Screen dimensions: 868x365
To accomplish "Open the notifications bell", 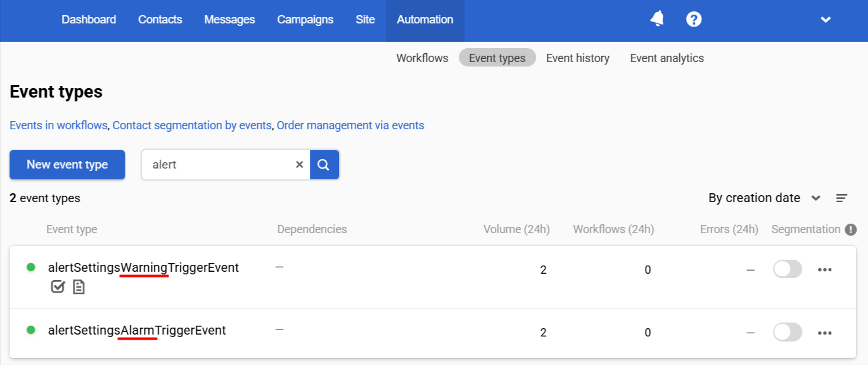I will click(x=657, y=19).
